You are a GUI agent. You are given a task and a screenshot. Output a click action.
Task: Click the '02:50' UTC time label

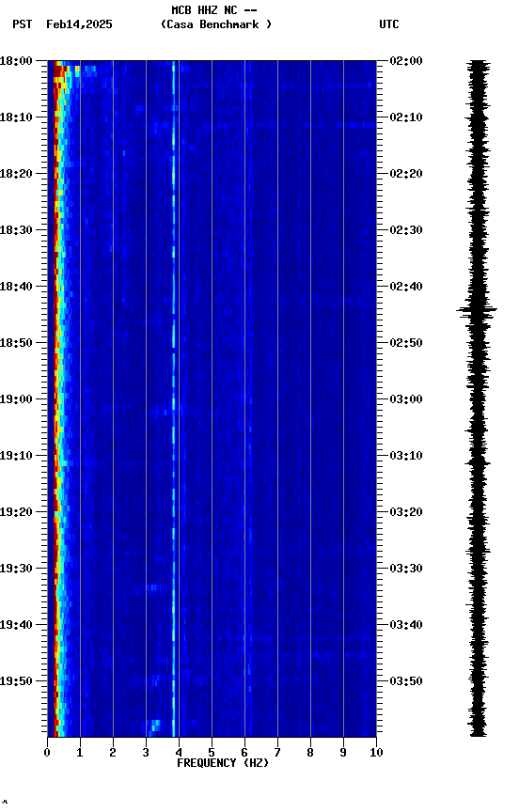pos(406,343)
